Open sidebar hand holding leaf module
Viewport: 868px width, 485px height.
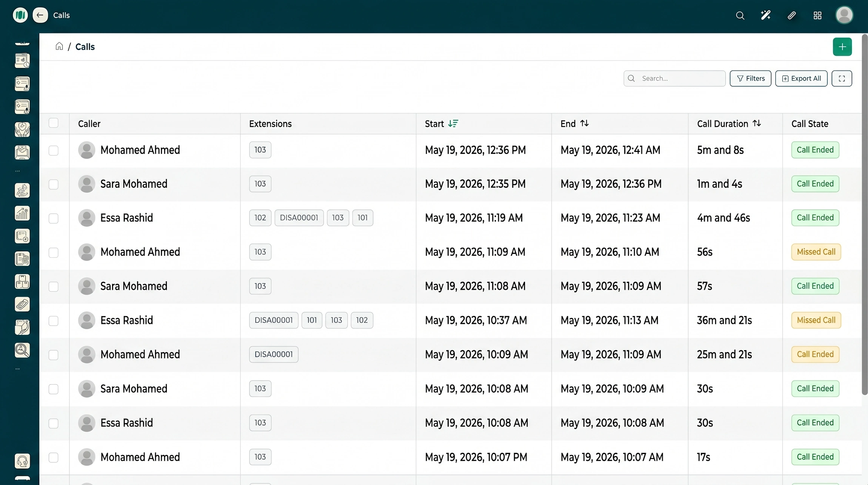22,327
